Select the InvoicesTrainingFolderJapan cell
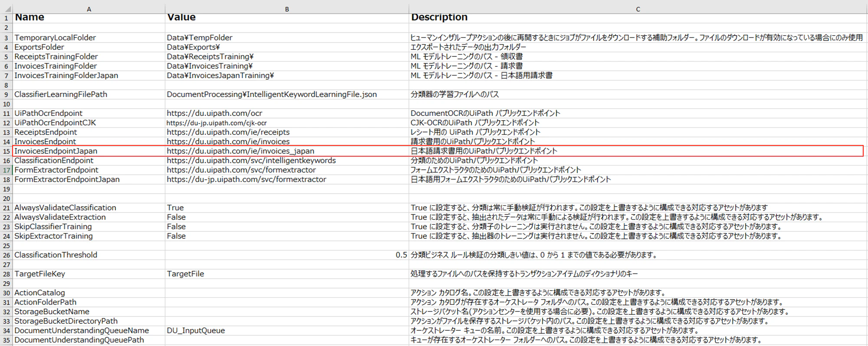868x346 pixels. [89, 76]
